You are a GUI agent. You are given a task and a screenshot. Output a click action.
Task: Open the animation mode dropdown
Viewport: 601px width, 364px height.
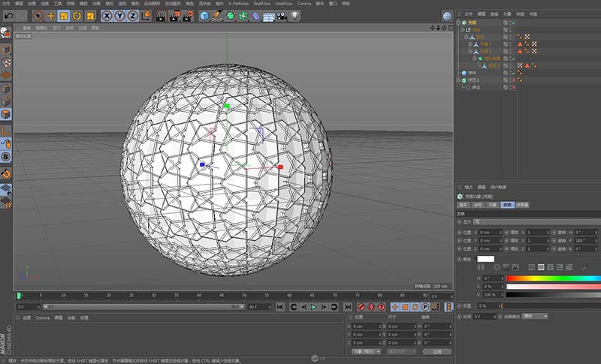coord(535,316)
